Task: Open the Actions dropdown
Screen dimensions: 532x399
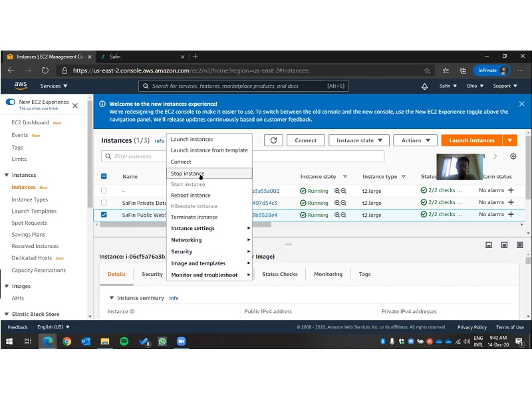Action: click(x=415, y=140)
